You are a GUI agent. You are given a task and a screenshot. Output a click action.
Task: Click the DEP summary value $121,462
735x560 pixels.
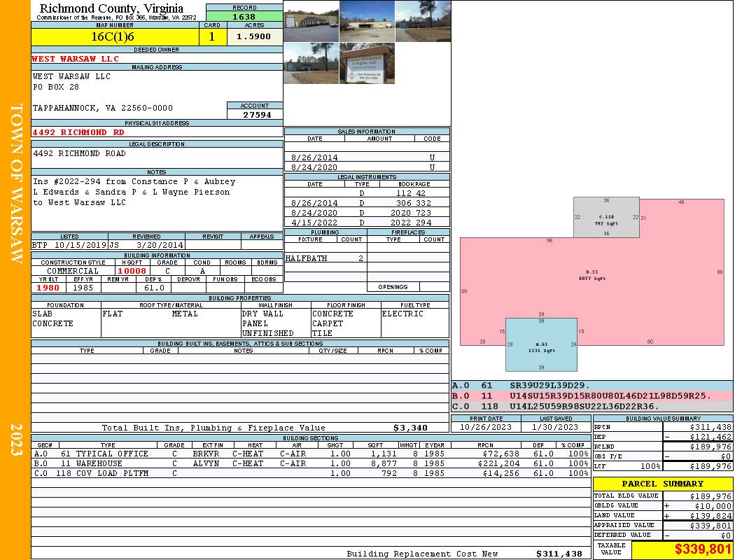pyautogui.click(x=710, y=437)
